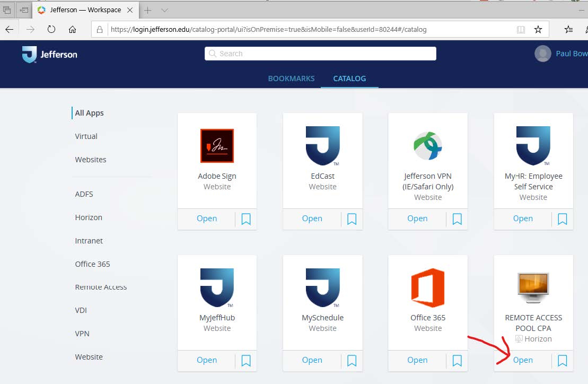
Task: Go back in the browser
Action: pyautogui.click(x=10, y=29)
